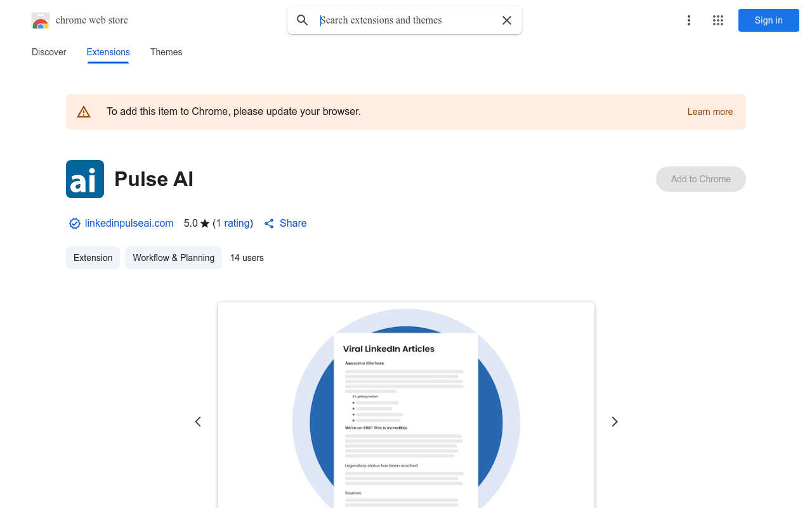Click the Chrome Web Store logo
Image resolution: width=812 pixels, height=508 pixels.
[x=41, y=20]
